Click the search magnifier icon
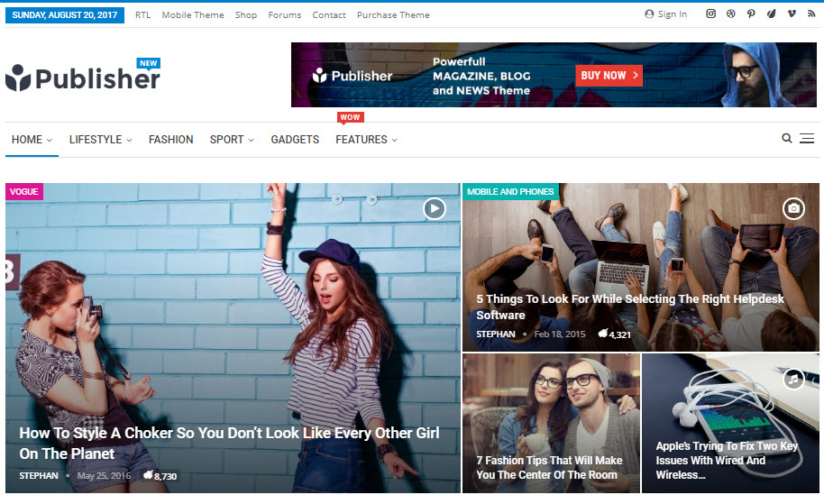Image resolution: width=824 pixels, height=504 pixels. pos(787,138)
